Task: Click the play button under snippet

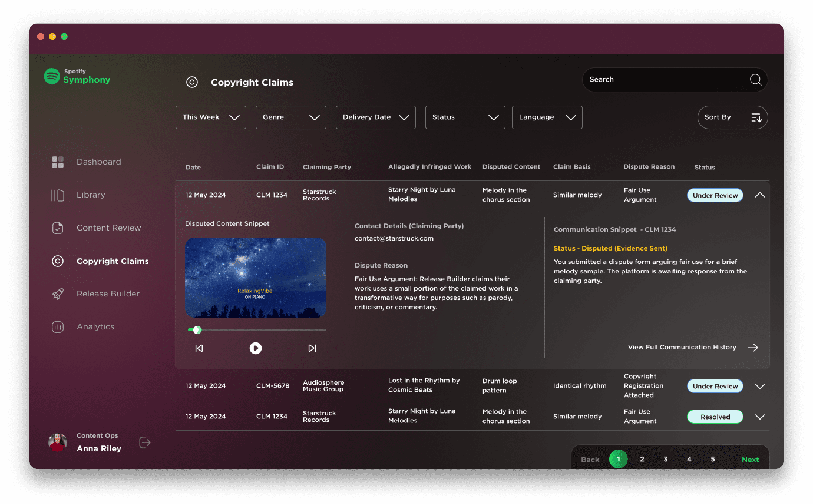Action: (255, 348)
